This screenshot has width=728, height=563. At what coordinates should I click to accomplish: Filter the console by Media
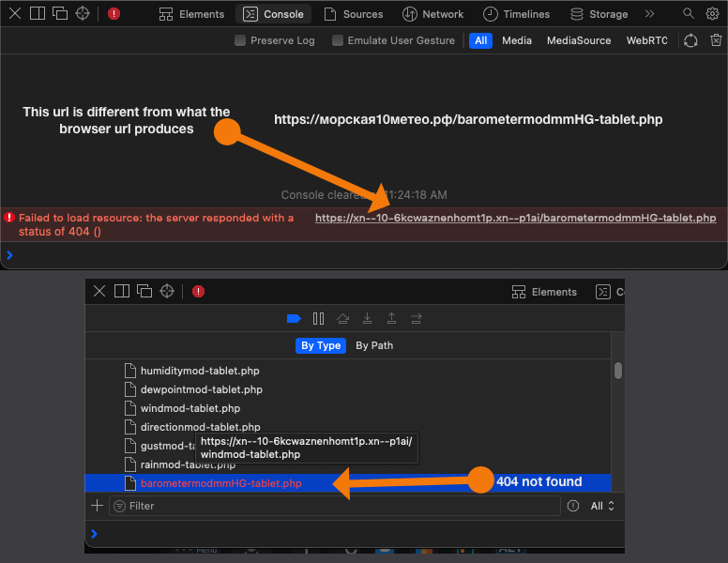[517, 40]
